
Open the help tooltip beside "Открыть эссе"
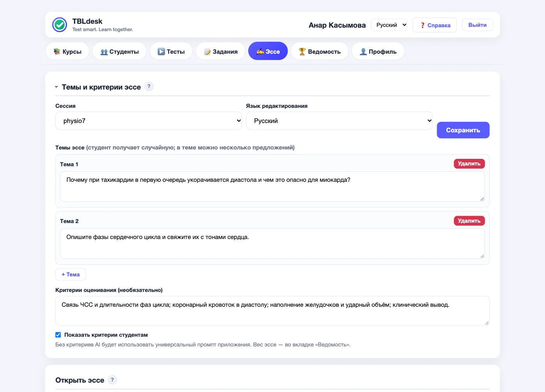(x=112, y=380)
